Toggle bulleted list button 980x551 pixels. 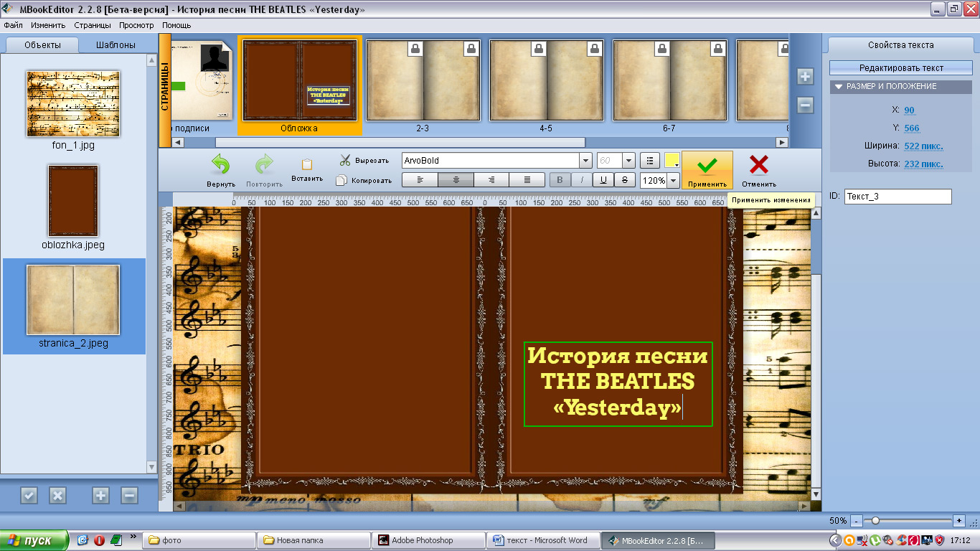tap(650, 161)
